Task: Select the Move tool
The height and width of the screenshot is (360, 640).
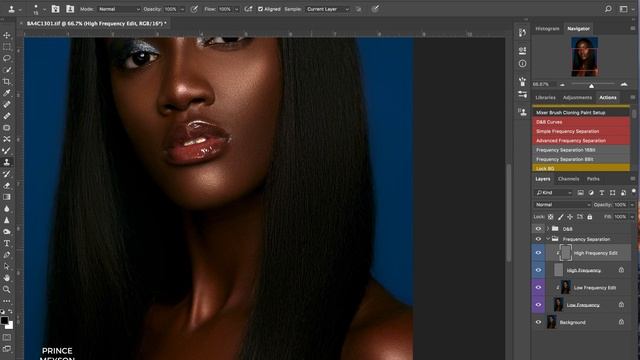Action: [7, 35]
